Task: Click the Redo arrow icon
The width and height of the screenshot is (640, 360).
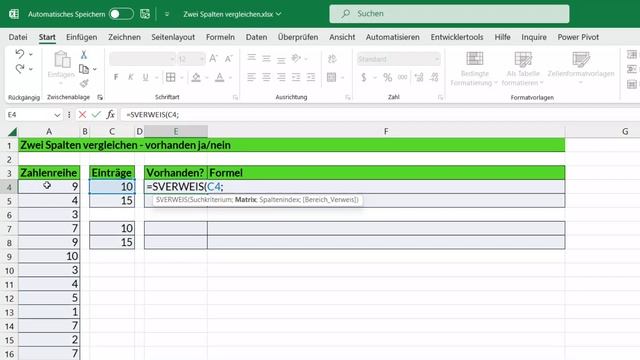Action: tap(20, 69)
